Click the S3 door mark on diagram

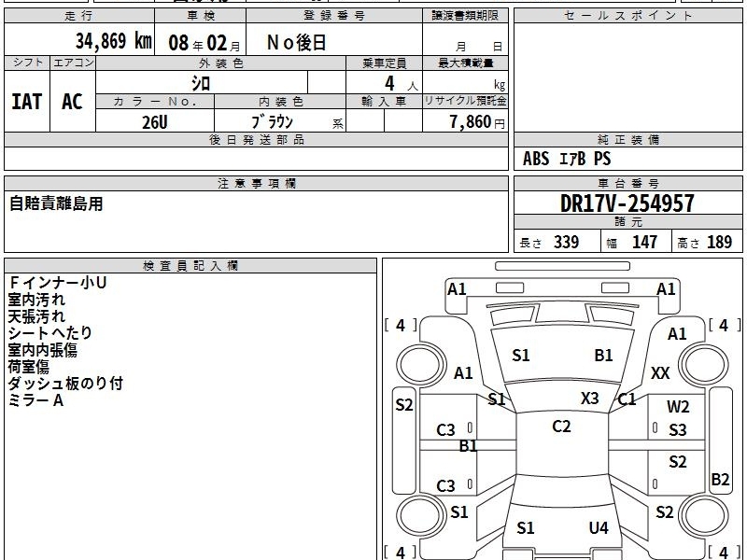(678, 429)
